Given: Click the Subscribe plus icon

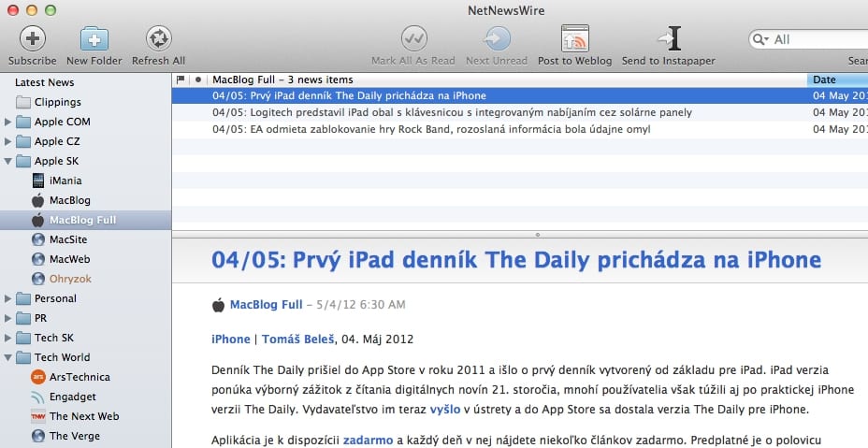Looking at the screenshot, I should [33, 38].
